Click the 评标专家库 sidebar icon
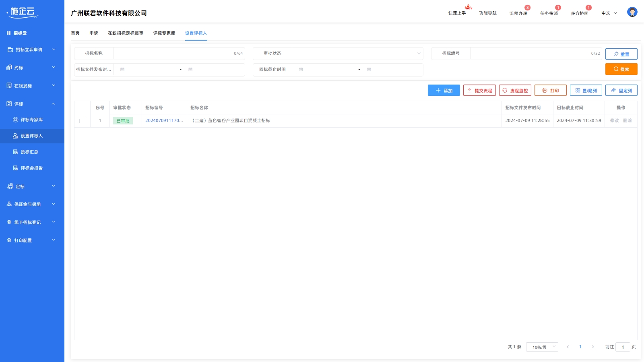The height and width of the screenshot is (362, 644). 15,120
